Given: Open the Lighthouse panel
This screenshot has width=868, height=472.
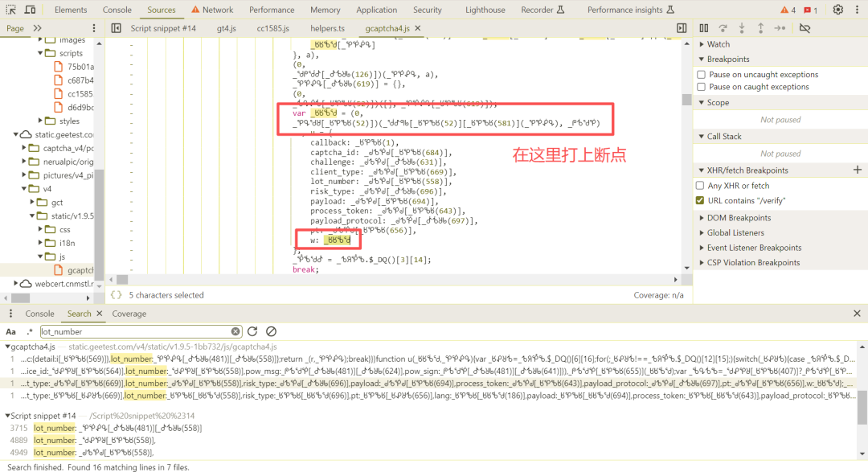Looking at the screenshot, I should [485, 10].
